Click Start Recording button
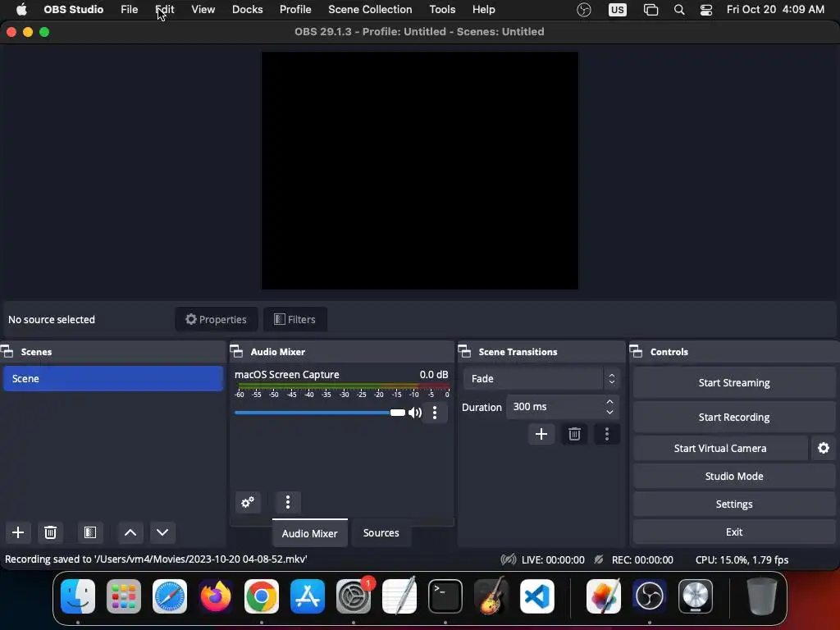The height and width of the screenshot is (630, 840). [x=734, y=418]
